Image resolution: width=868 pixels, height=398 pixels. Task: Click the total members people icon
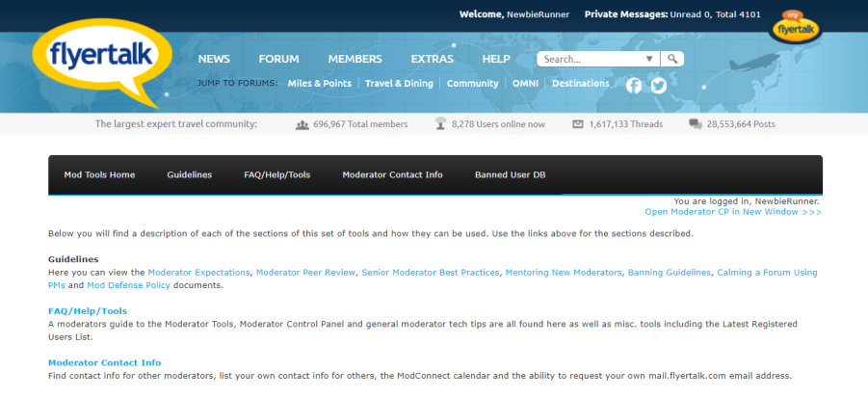click(x=302, y=124)
